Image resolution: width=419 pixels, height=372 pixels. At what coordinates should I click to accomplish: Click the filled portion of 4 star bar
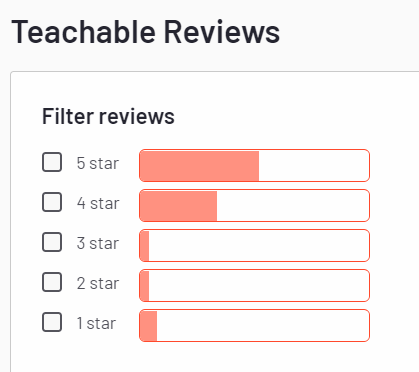(x=178, y=206)
